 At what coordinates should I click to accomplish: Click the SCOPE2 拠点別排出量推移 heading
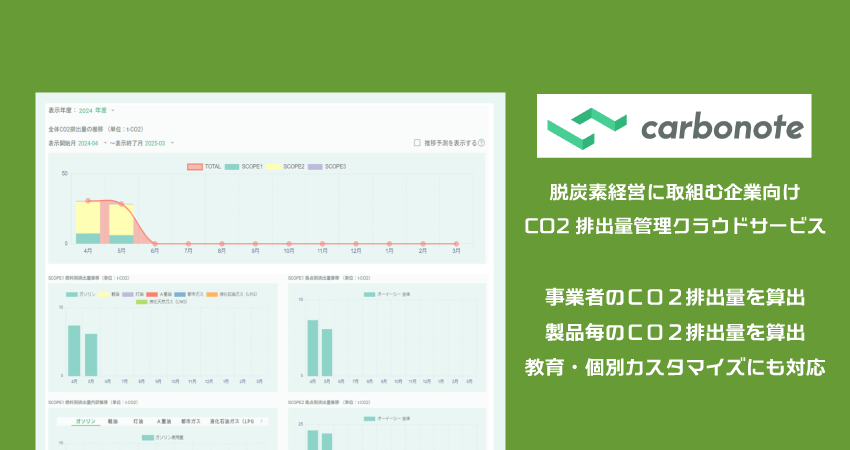329,403
